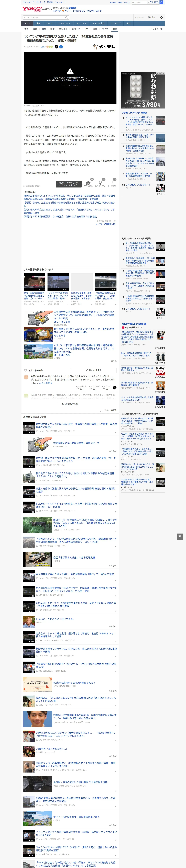Viewport: 186px width, 868px height.
Task: Click the ログイン link
Action: coord(57,11)
